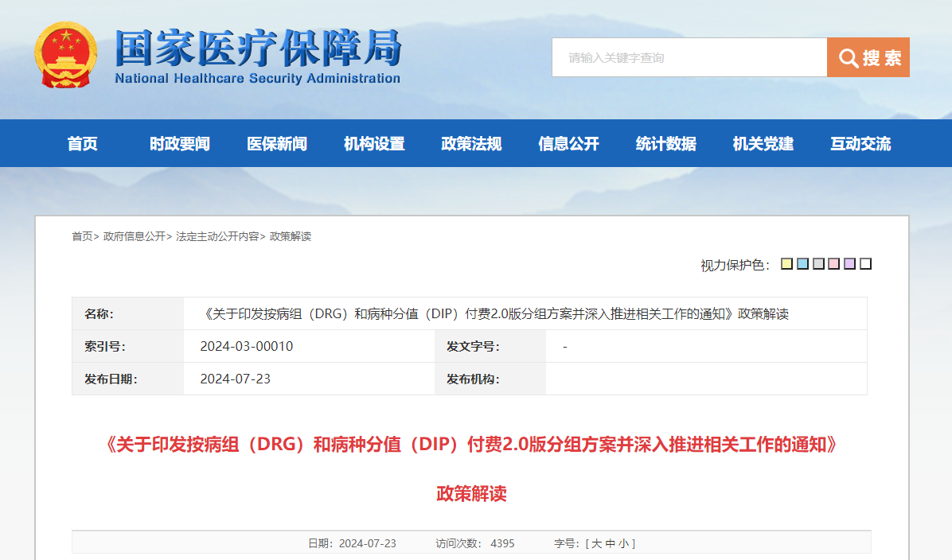
Task: Open the 首页 navigation menu item
Action: click(83, 144)
